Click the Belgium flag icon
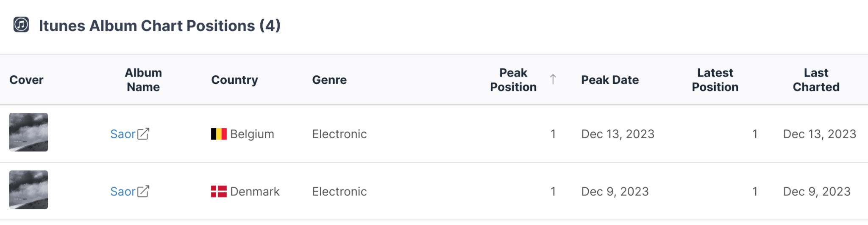 [219, 134]
